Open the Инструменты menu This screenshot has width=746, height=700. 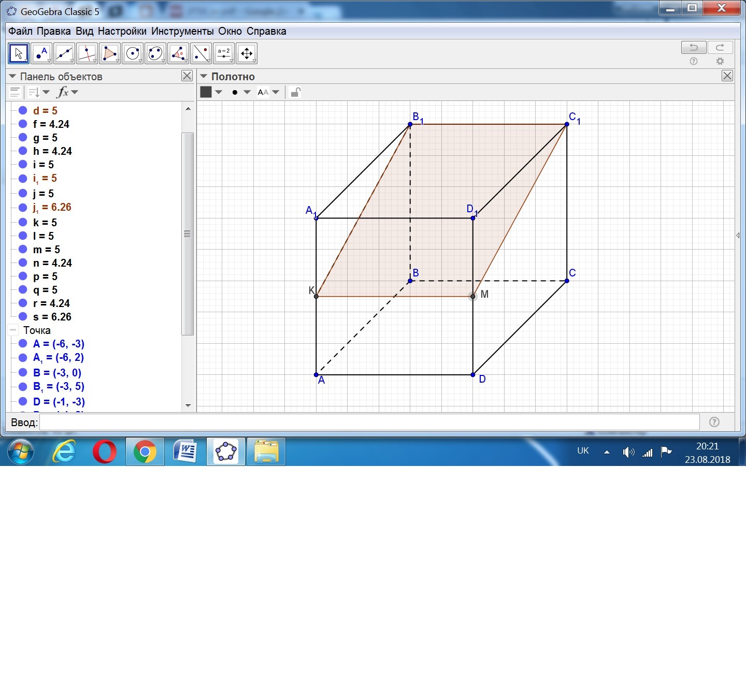pos(182,31)
